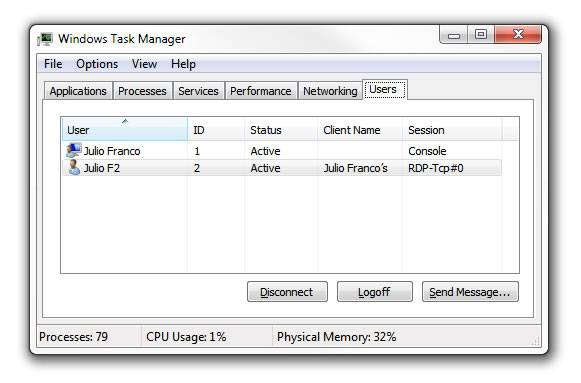Viewport: 581px width, 383px height.
Task: Click the Julio Franco's client name cell
Action: [355, 168]
